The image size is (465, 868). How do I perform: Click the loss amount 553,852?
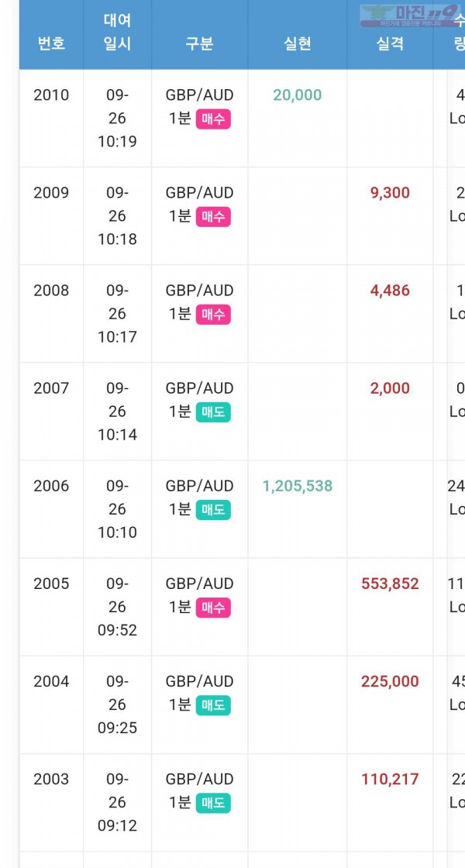point(390,584)
